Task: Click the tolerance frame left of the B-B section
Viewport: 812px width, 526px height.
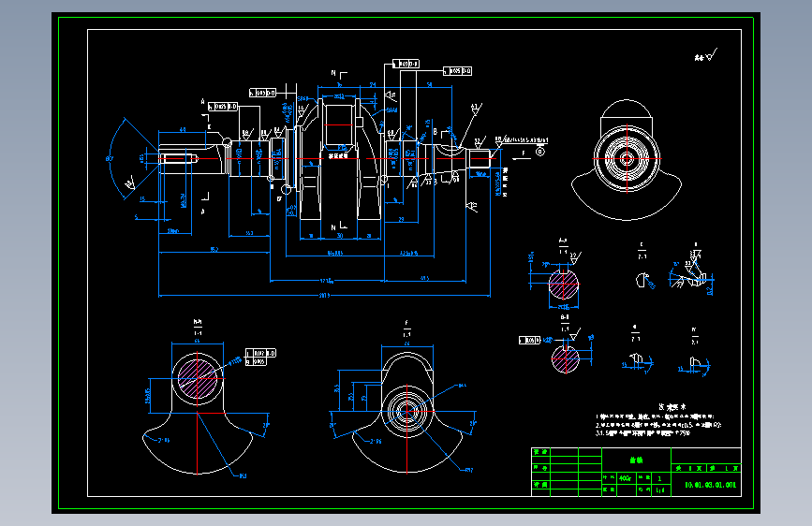Action: click(x=529, y=340)
